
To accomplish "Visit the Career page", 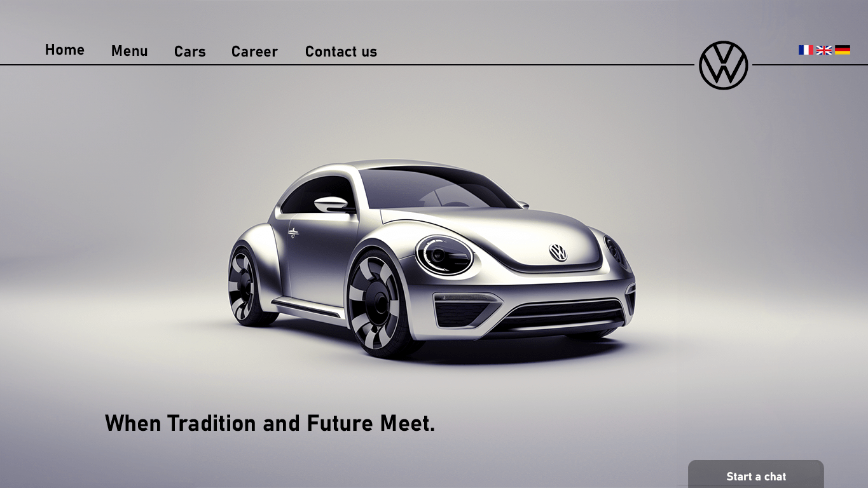I will click(254, 51).
